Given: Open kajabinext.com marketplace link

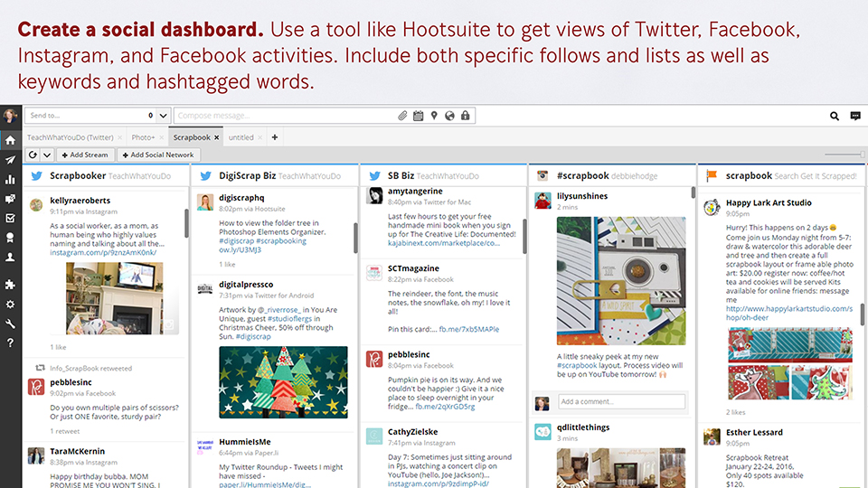Looking at the screenshot, I should click(443, 243).
